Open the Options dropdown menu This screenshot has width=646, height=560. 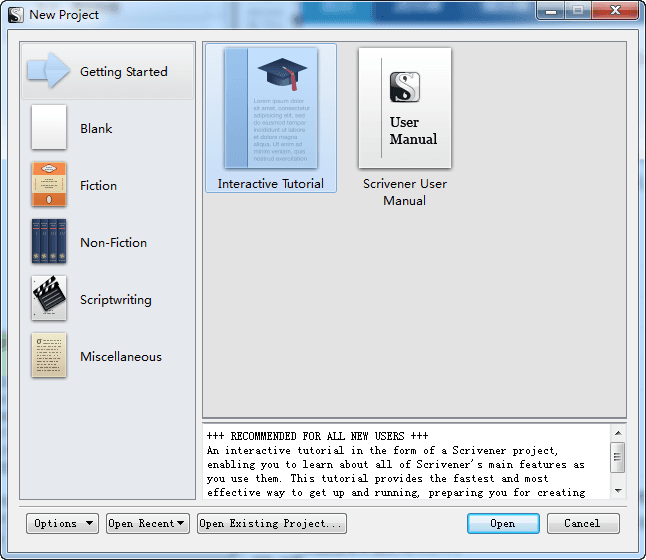[x=62, y=523]
